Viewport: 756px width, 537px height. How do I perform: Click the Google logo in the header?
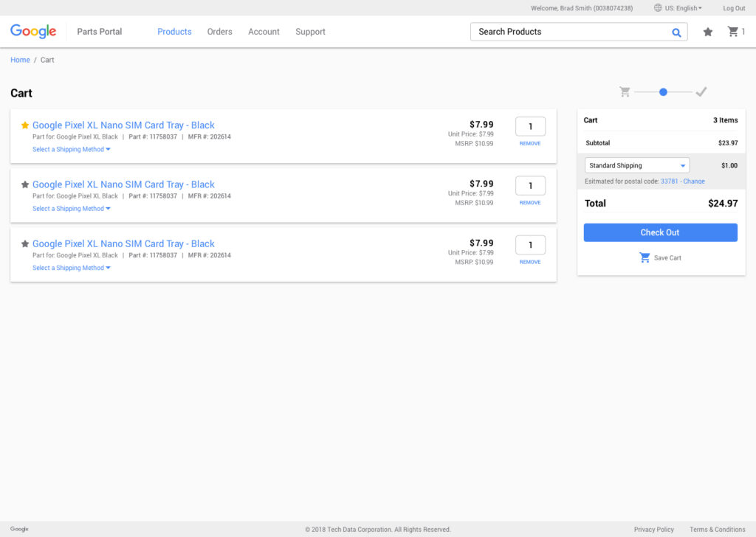point(33,31)
